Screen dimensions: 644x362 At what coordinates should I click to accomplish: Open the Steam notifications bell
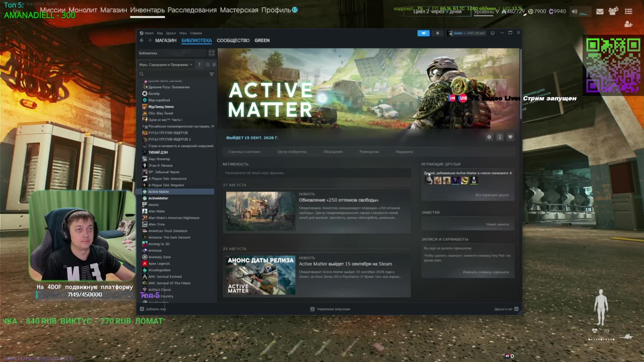[x=437, y=33]
